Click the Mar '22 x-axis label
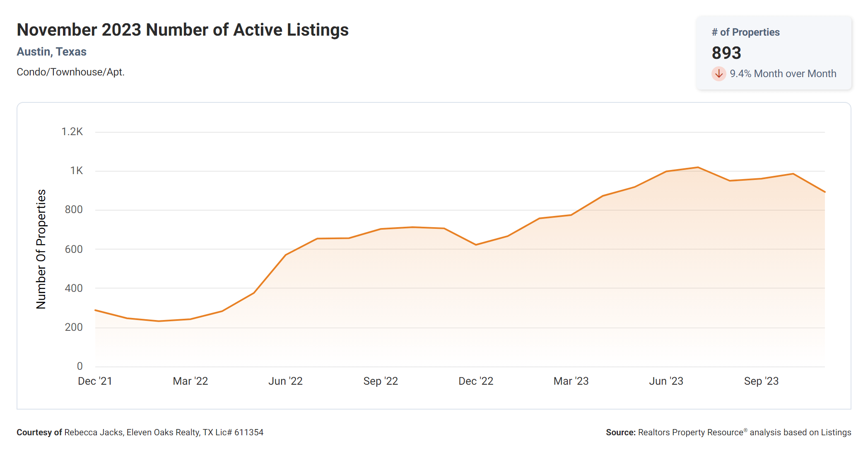 pyautogui.click(x=190, y=381)
